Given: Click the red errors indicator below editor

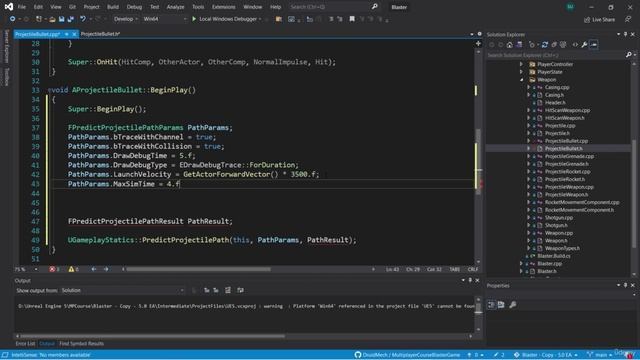Looking at the screenshot, I should point(54,269).
